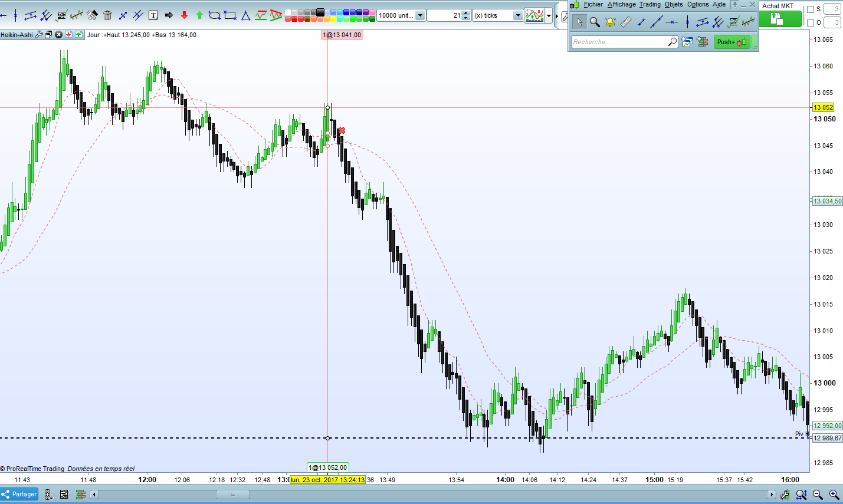The width and height of the screenshot is (843, 504).
Task: Click the 13 034,50 price label on axis
Action: [x=828, y=202]
